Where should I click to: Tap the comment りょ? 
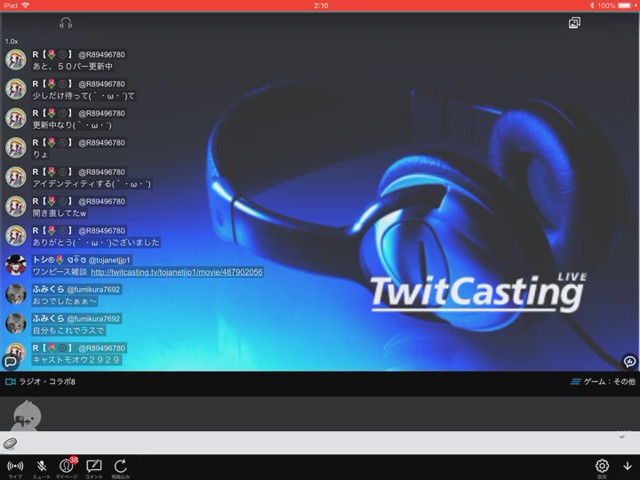click(40, 155)
